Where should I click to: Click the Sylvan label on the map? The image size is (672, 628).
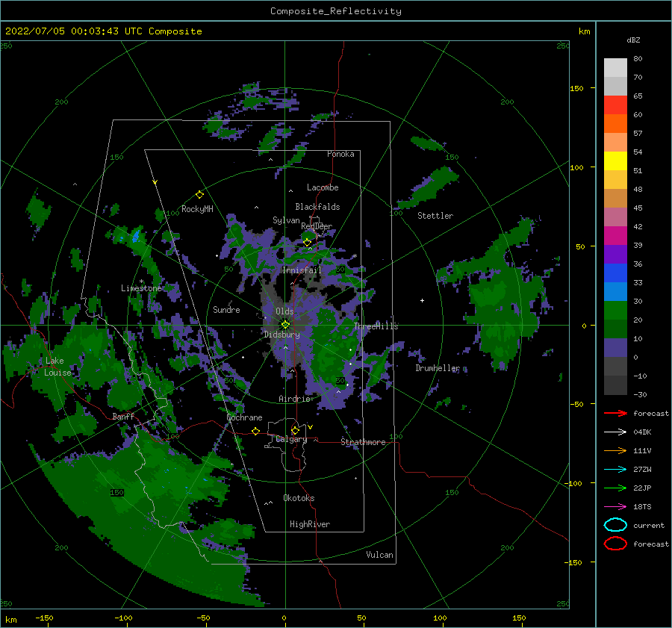286,220
